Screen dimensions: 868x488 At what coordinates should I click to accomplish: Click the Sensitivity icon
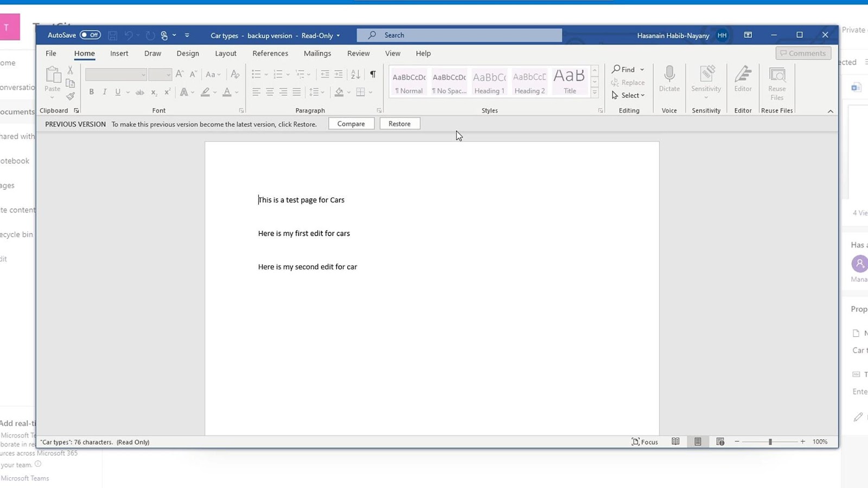tap(706, 74)
